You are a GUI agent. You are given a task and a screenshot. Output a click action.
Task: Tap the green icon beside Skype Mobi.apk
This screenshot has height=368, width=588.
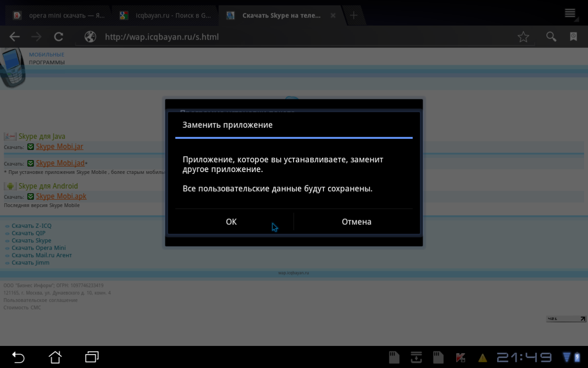point(31,196)
